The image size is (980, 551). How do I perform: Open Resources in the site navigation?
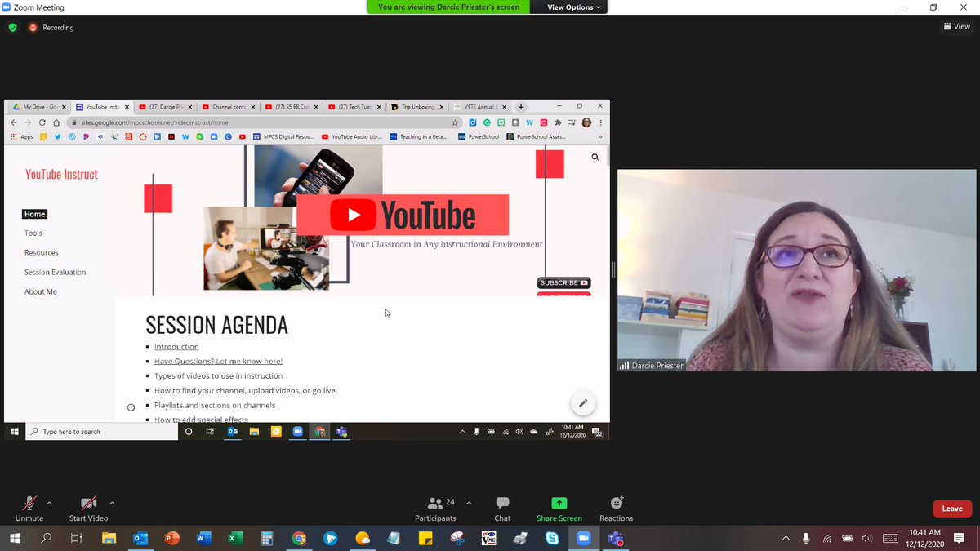coord(41,253)
